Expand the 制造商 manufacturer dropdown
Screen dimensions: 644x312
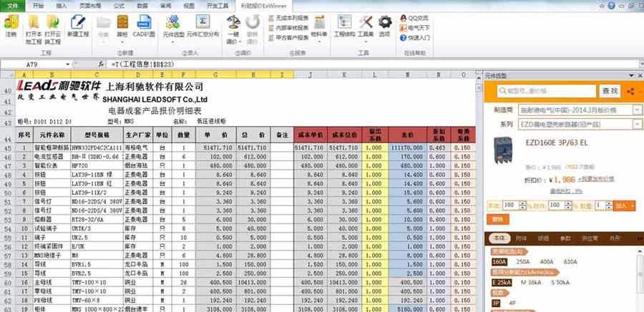click(637, 109)
